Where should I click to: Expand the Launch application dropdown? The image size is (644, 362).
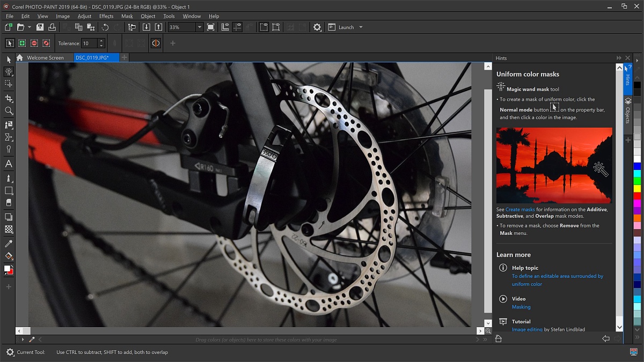tap(361, 27)
